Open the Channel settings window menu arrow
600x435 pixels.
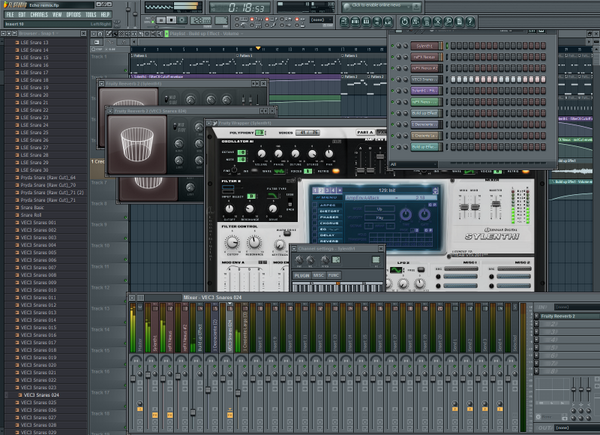click(x=294, y=249)
